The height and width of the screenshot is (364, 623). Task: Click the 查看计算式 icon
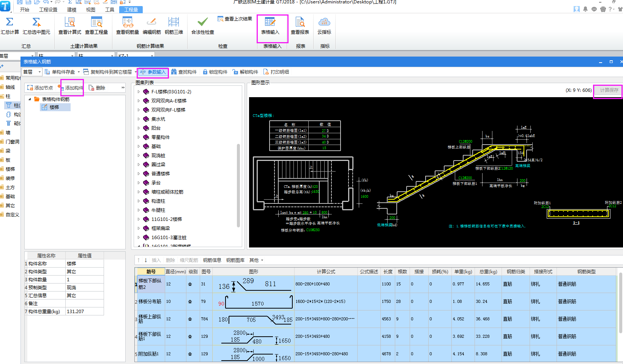pos(69,22)
